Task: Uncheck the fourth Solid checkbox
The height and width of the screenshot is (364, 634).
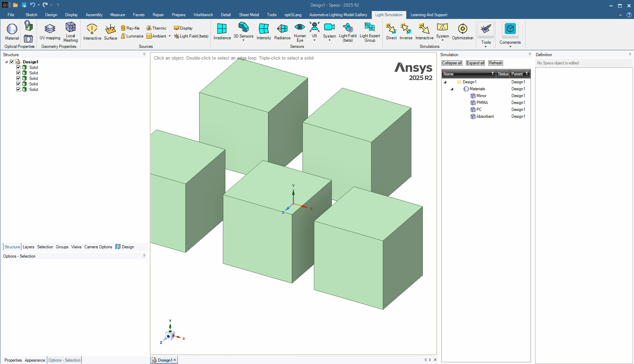Action: (18, 84)
